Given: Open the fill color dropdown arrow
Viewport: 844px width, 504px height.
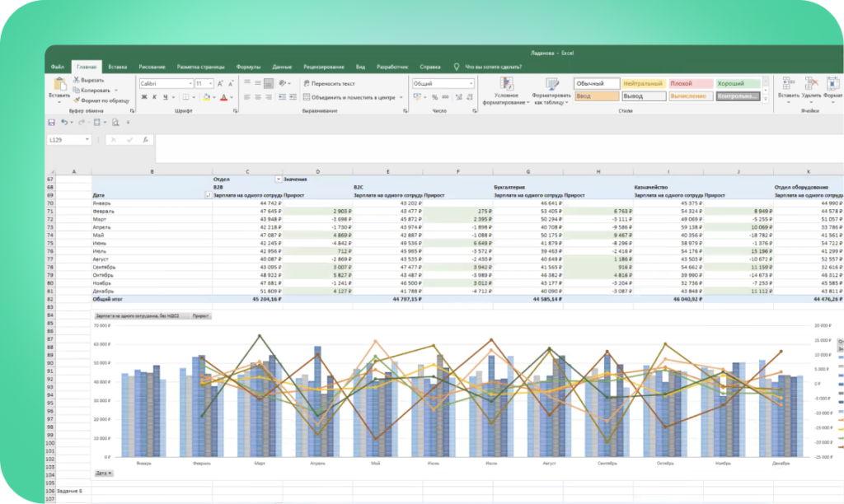Looking at the screenshot, I should coord(213,97).
